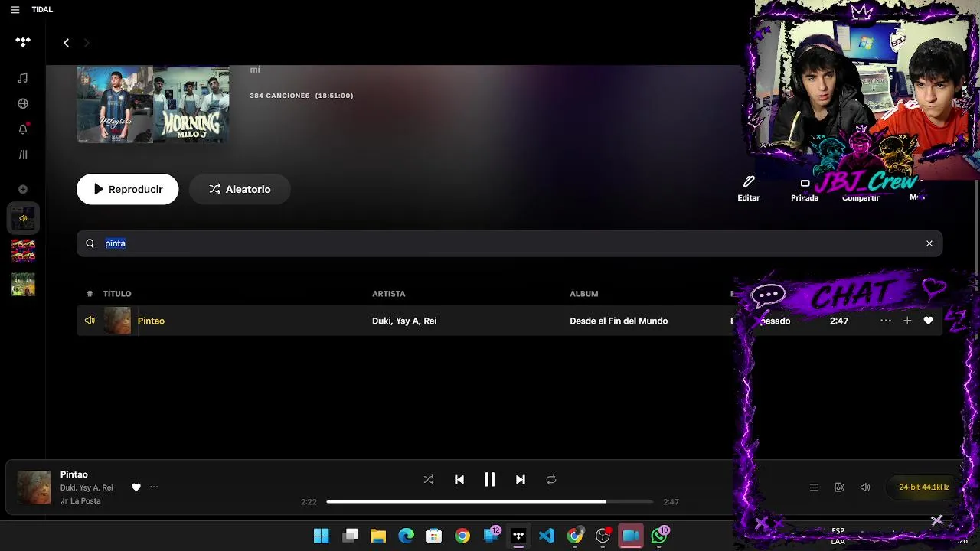Navigate back with the left arrow

click(66, 43)
